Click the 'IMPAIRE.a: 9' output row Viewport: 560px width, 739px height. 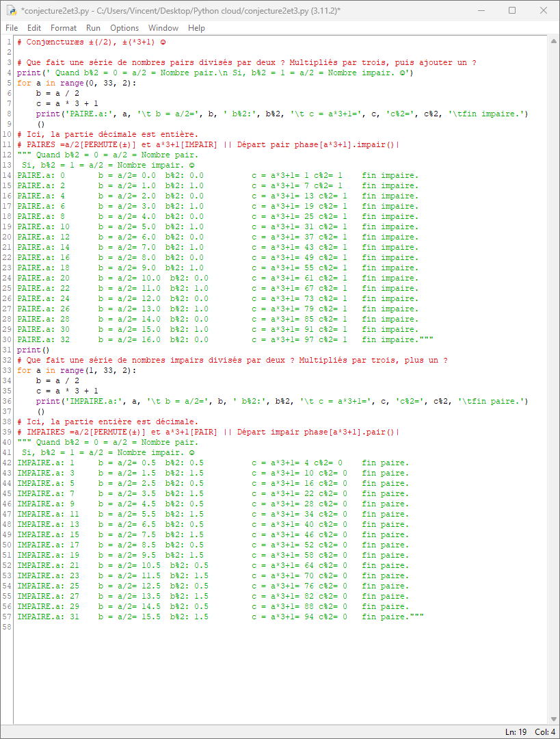(213, 504)
